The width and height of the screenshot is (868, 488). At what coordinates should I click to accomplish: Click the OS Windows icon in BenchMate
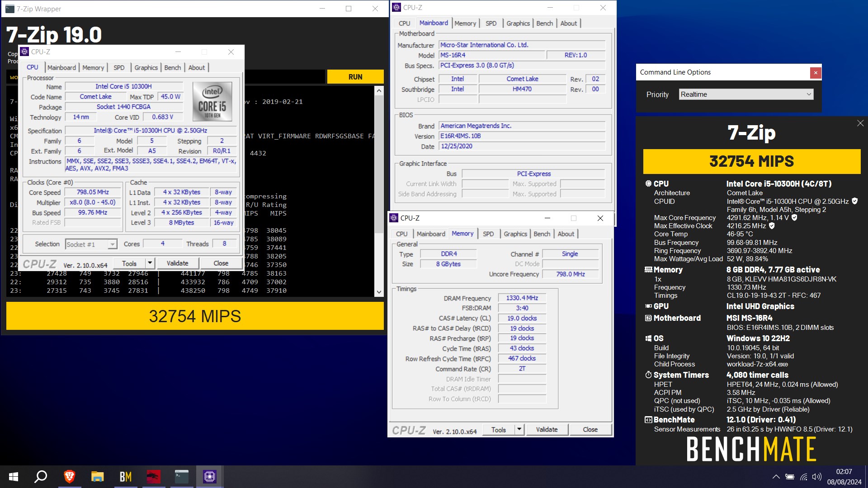[x=648, y=338]
